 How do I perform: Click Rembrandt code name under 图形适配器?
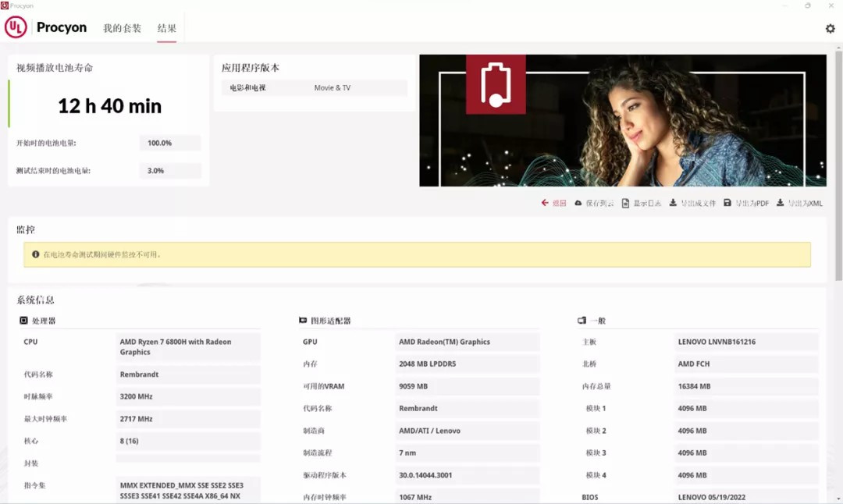(468, 408)
